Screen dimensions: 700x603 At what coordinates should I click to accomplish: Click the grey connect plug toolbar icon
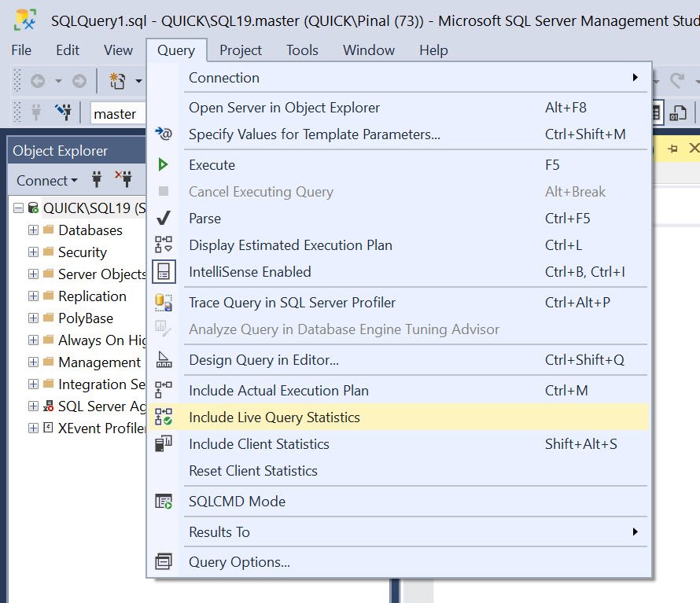pyautogui.click(x=36, y=112)
